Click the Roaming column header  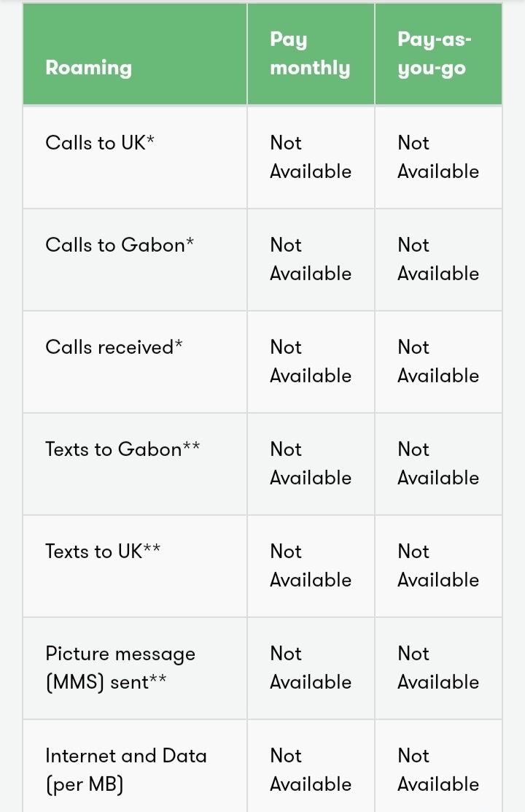click(x=88, y=68)
